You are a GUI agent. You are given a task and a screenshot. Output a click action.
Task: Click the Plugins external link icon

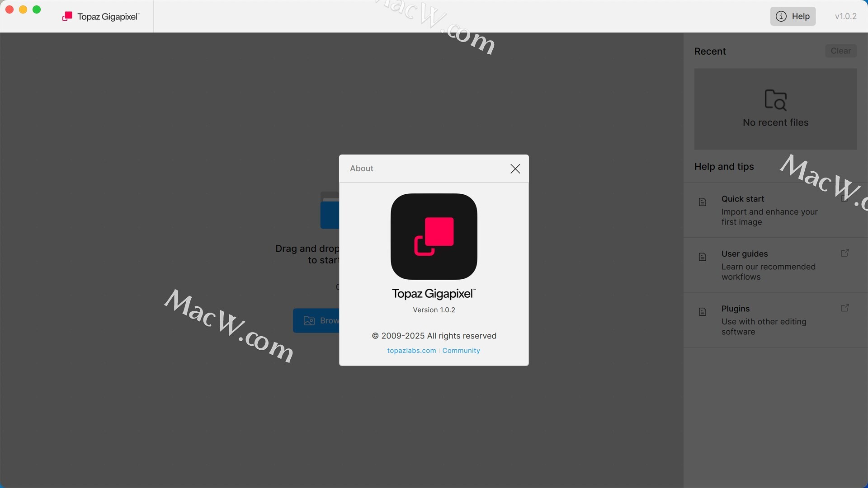(844, 308)
